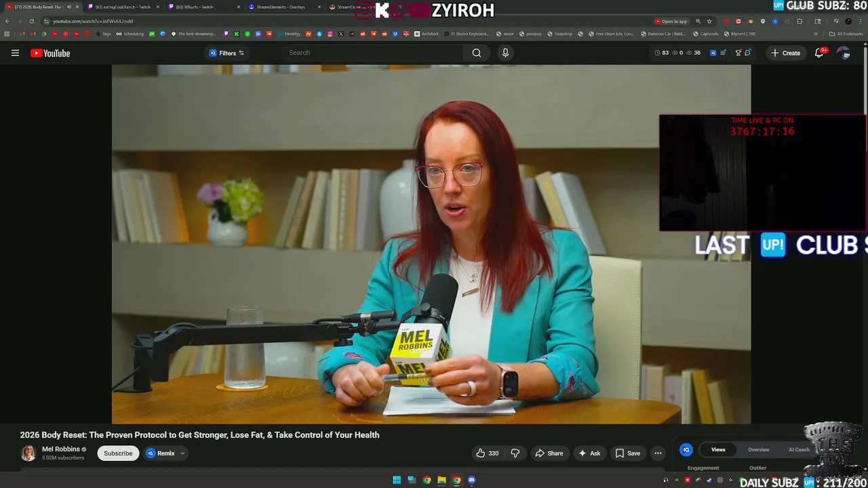The height and width of the screenshot is (488, 868).
Task: Start voice search with the microphone
Action: coord(505,53)
